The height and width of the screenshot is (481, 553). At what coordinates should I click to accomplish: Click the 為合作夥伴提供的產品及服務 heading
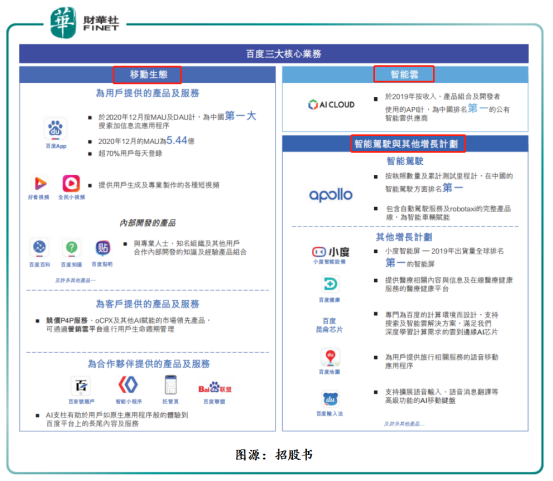(149, 364)
